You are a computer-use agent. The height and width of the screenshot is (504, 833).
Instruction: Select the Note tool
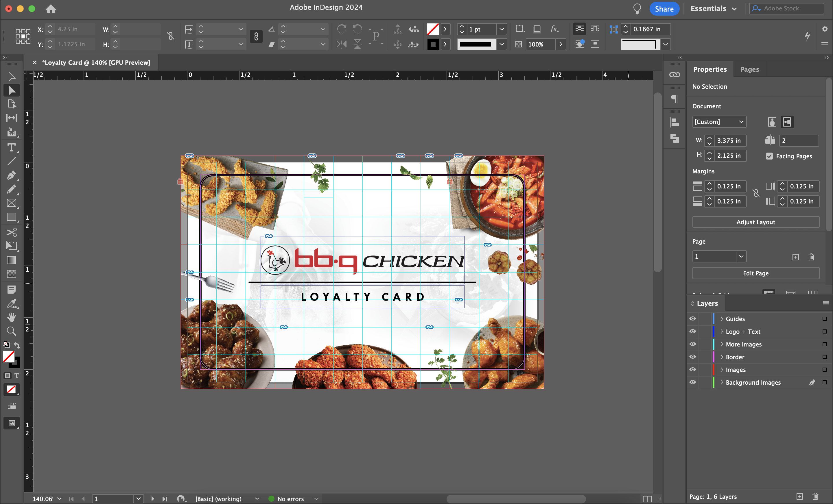12,290
